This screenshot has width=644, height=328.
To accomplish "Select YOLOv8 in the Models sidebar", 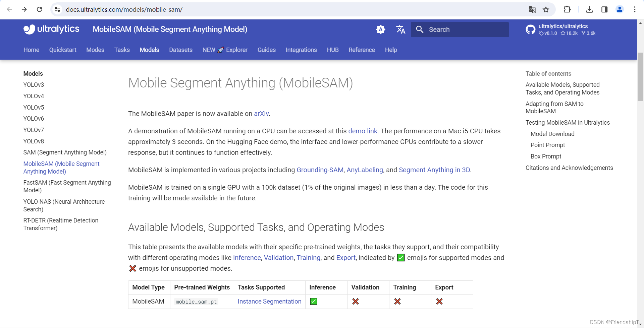I will pos(34,141).
